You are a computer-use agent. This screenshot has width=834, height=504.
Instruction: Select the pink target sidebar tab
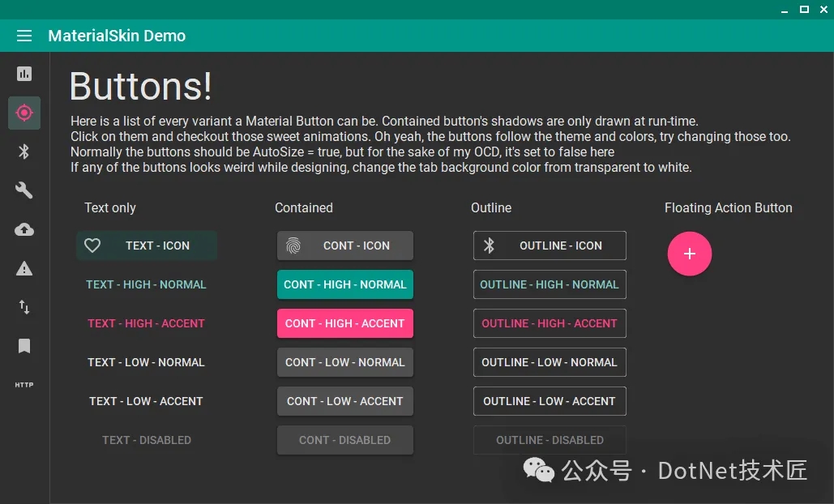[x=24, y=113]
